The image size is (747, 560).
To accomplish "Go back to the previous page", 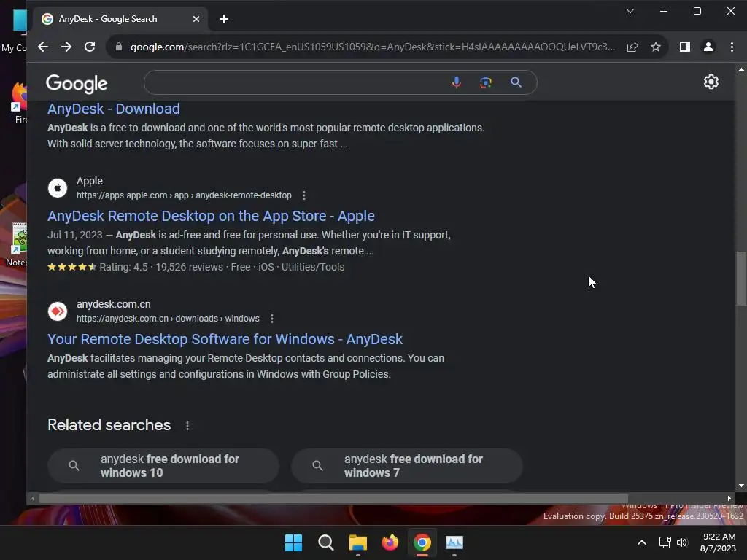I will pyautogui.click(x=43, y=47).
